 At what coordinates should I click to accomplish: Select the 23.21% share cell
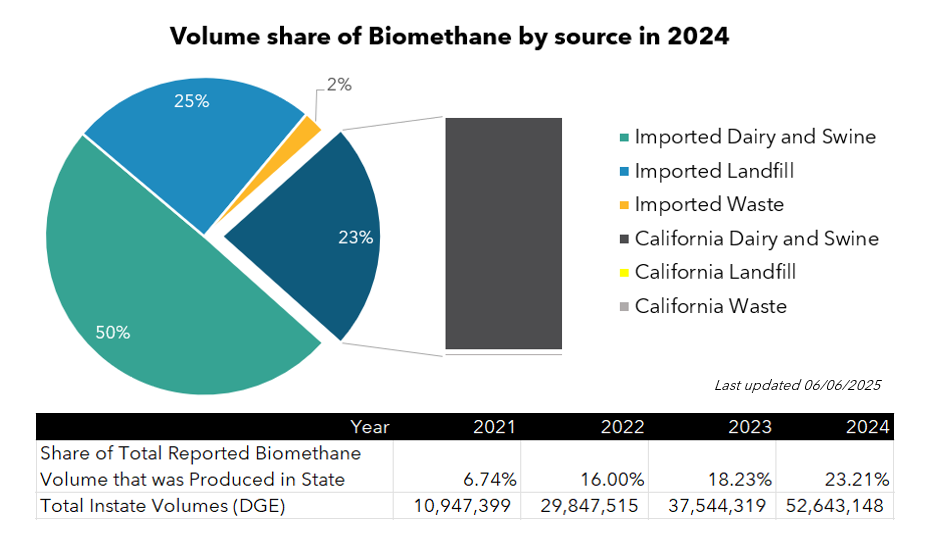pyautogui.click(x=857, y=479)
